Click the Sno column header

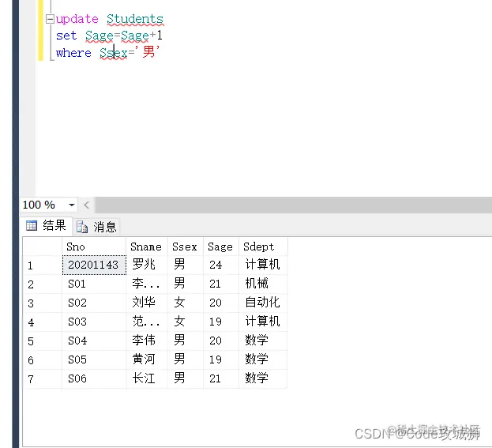point(94,247)
